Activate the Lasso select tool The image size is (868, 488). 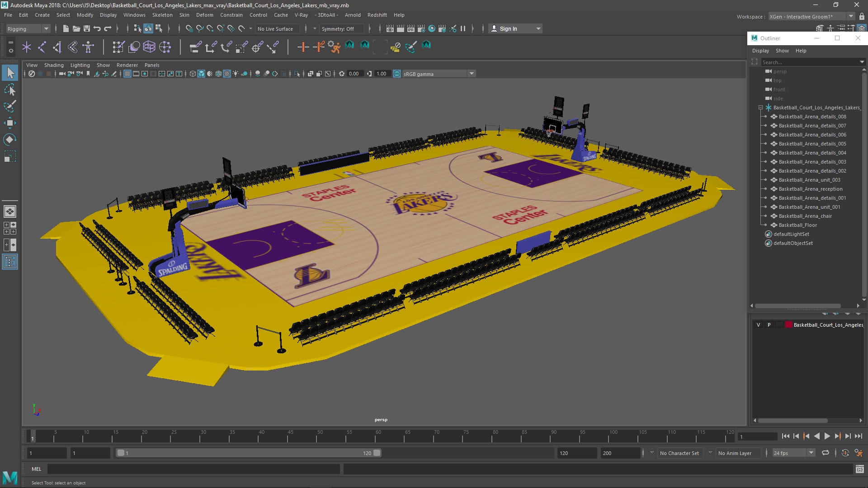coord(10,90)
